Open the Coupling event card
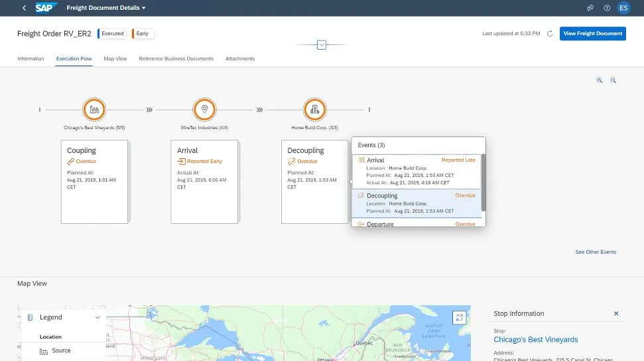Screen dimensions: 644x361 point(94,181)
